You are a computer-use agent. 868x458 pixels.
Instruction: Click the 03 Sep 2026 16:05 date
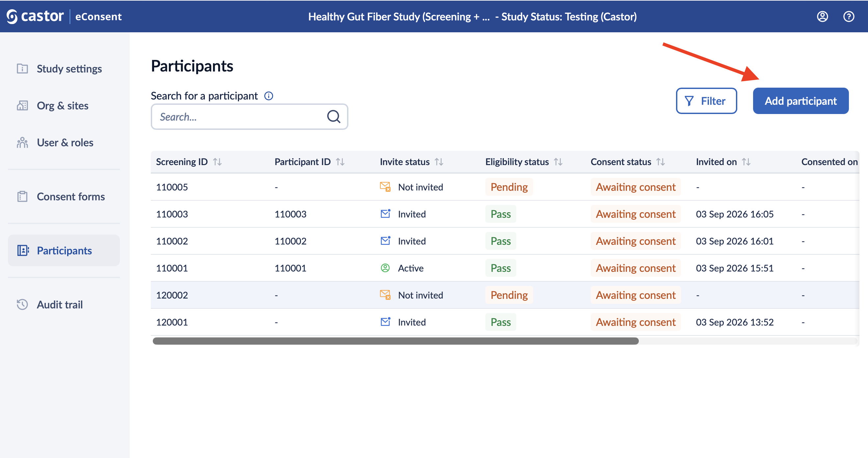(735, 214)
